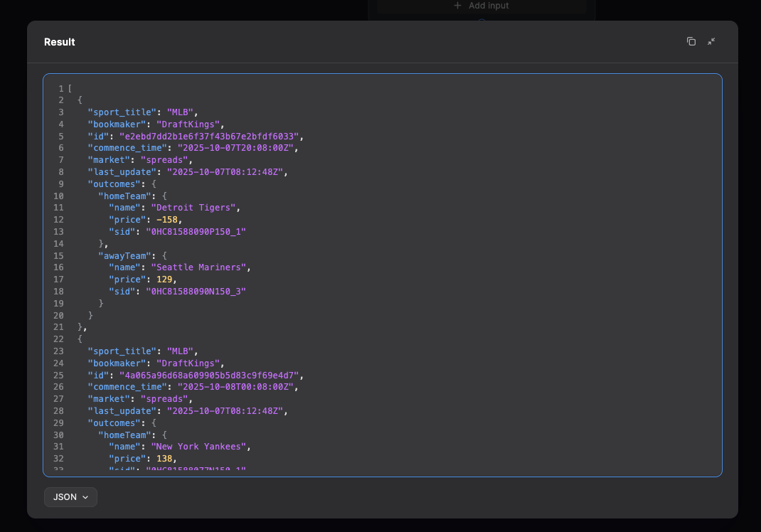The height and width of the screenshot is (532, 761).
Task: Click commence_time value 2025-10-08T00:08:00Z
Action: (x=235, y=387)
